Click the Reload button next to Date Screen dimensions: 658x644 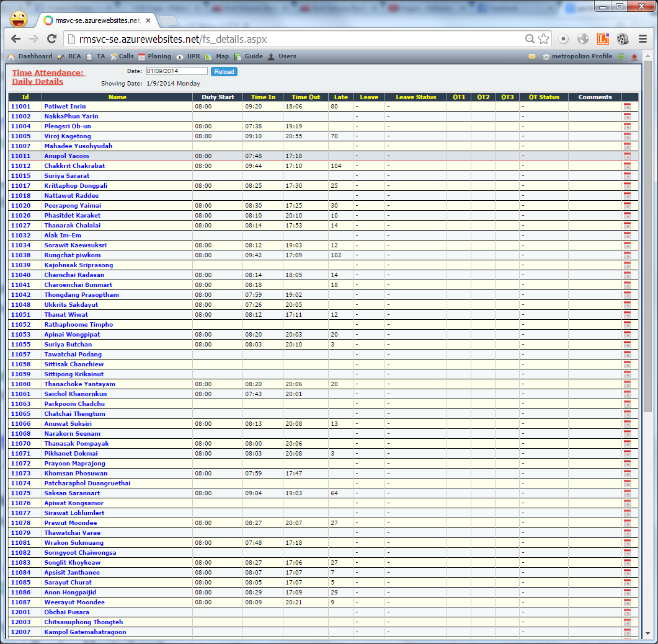pyautogui.click(x=224, y=72)
